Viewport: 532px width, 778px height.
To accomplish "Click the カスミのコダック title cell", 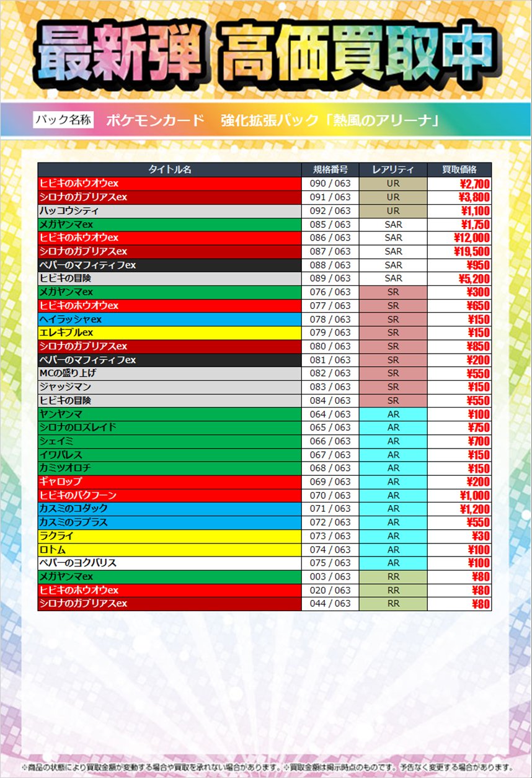I will (x=170, y=509).
